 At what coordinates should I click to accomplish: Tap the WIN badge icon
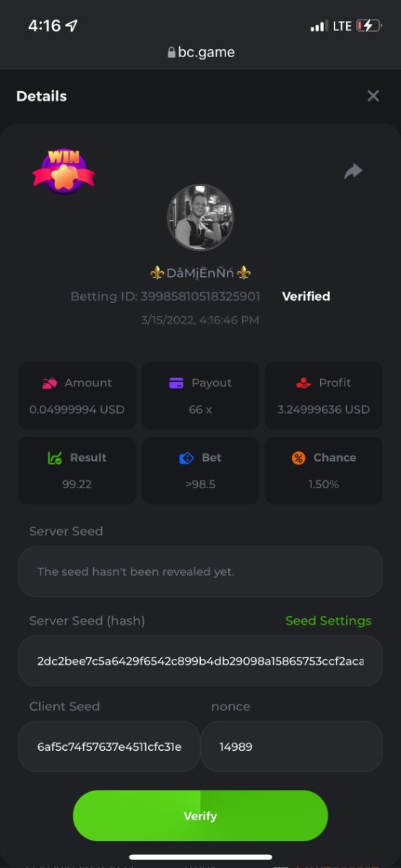pyautogui.click(x=64, y=171)
